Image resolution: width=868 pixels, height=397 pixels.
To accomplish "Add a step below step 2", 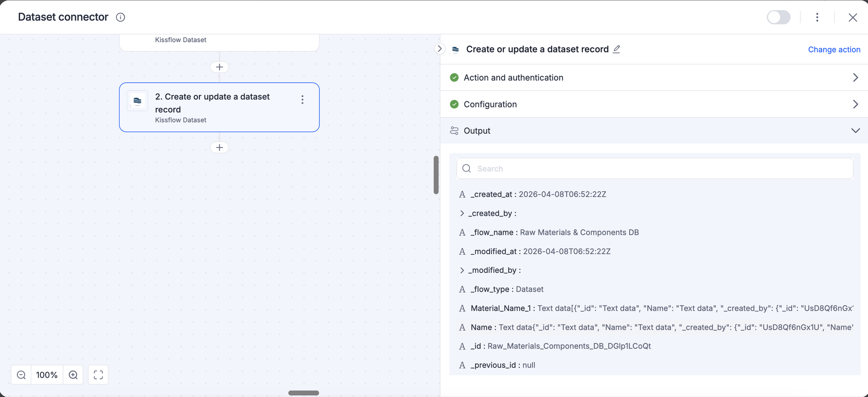I will (x=220, y=147).
